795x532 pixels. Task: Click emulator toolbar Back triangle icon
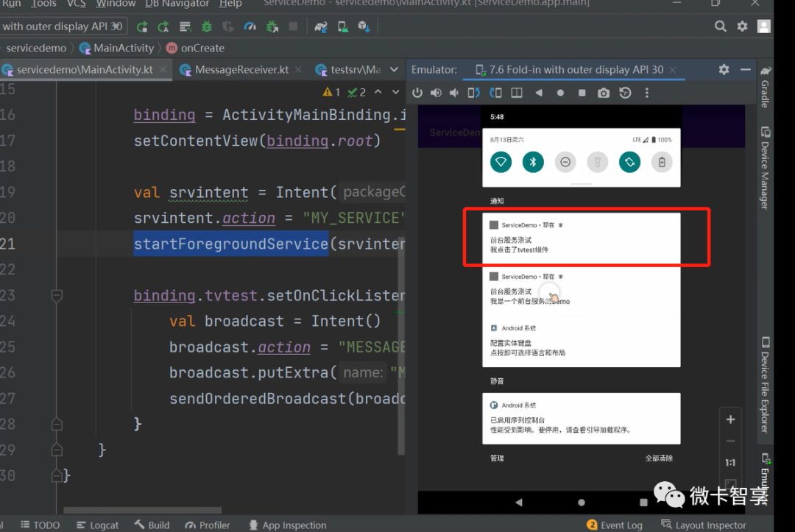pos(539,93)
